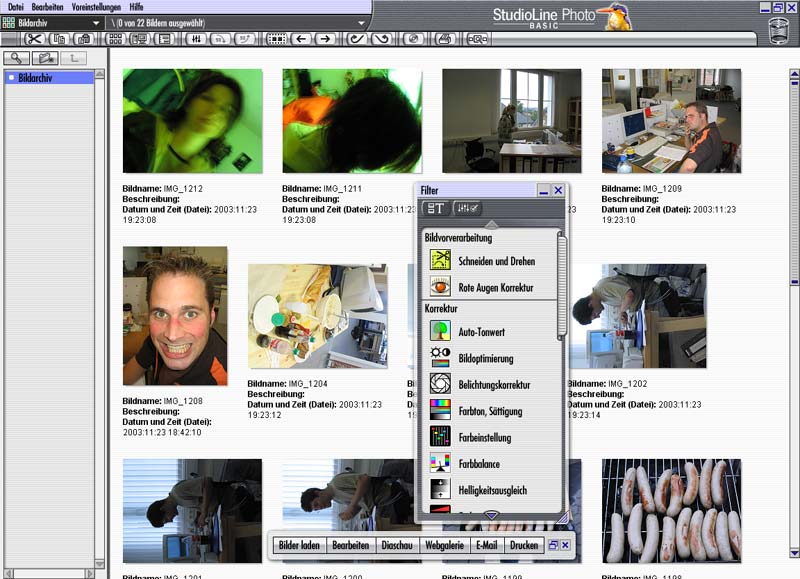Click the folder icon in the left panel
800x579 pixels.
click(45, 58)
